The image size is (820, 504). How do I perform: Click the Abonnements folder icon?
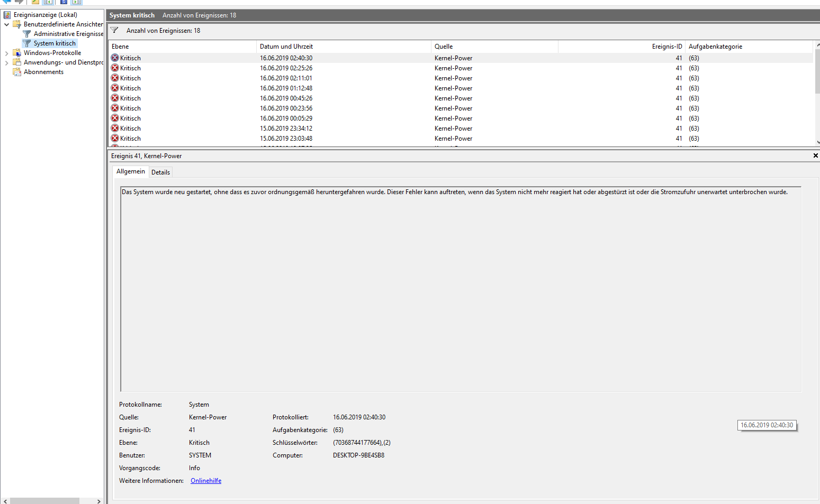(17, 72)
